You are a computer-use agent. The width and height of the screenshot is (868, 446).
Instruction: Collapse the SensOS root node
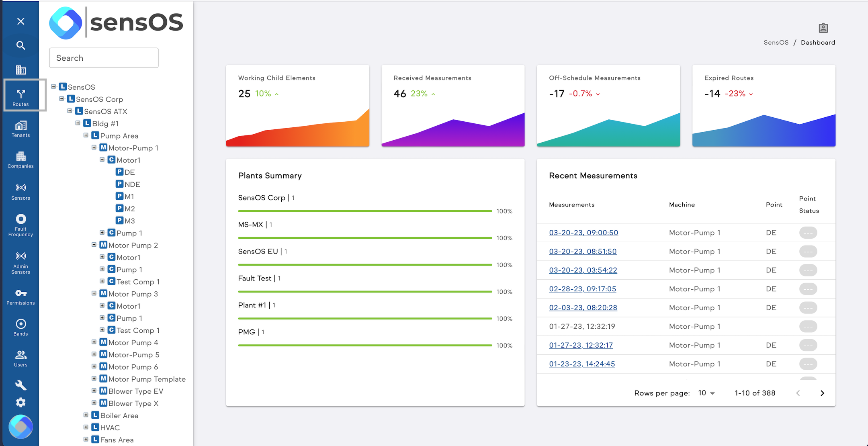coord(53,86)
